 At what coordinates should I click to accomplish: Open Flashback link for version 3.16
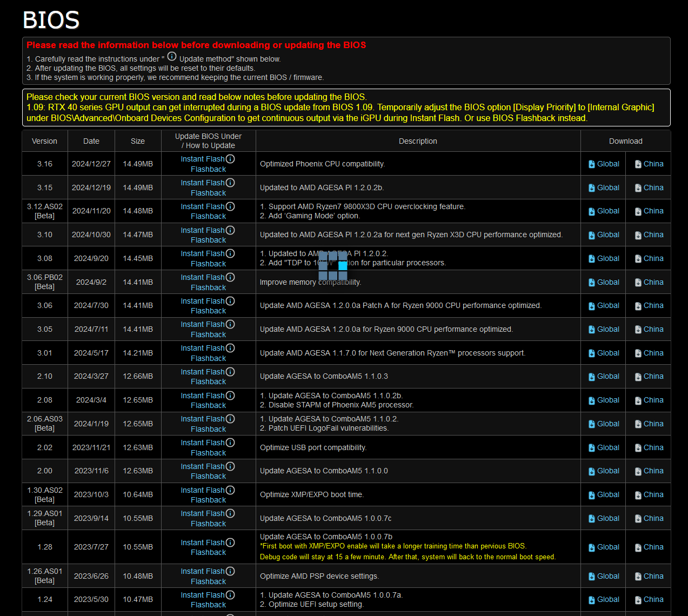(208, 169)
